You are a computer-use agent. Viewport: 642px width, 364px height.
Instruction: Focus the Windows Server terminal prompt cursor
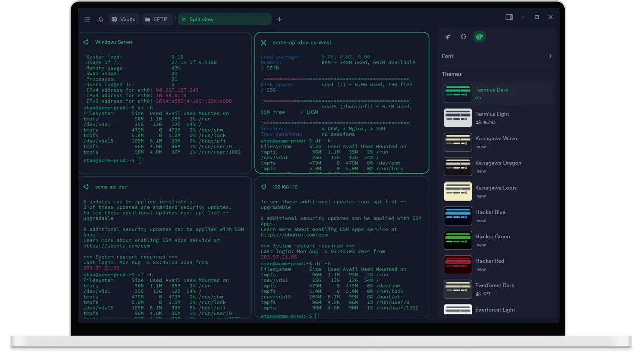(140, 160)
